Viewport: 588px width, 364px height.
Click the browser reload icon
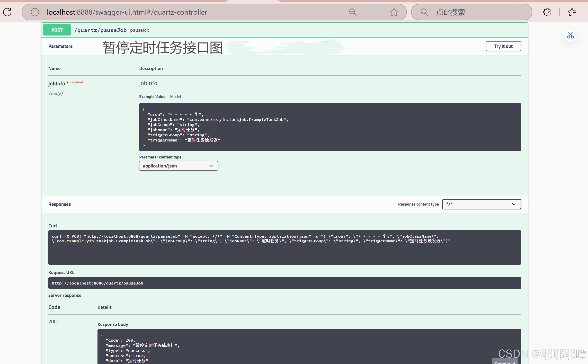coord(7,12)
